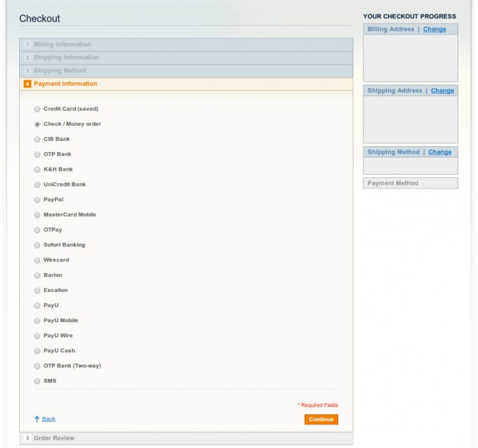Viewport: 478px width, 448px height.
Task: Choose Wirecard payment method
Action: (37, 260)
